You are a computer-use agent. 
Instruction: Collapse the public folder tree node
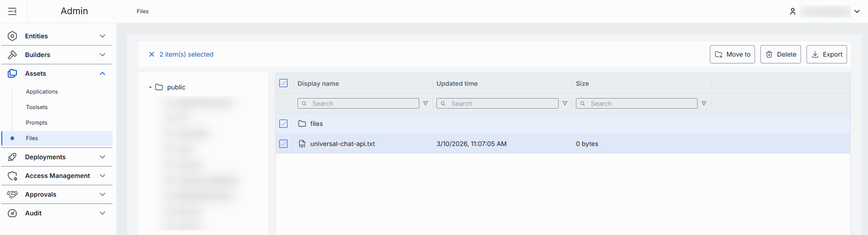[x=150, y=87]
